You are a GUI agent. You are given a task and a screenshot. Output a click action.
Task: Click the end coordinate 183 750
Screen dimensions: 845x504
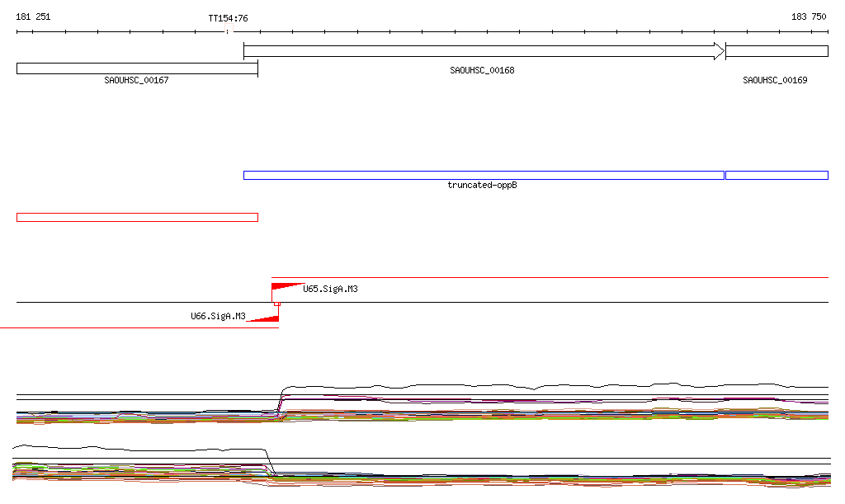pos(809,16)
